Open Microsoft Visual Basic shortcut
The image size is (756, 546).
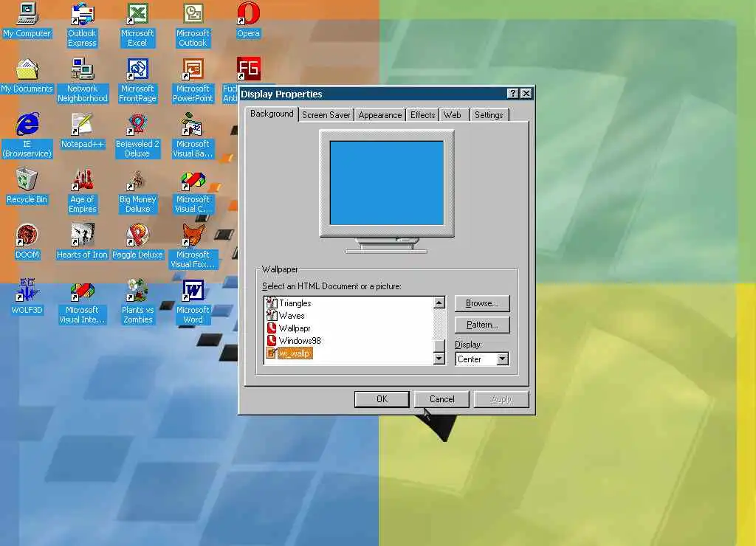[x=193, y=136]
